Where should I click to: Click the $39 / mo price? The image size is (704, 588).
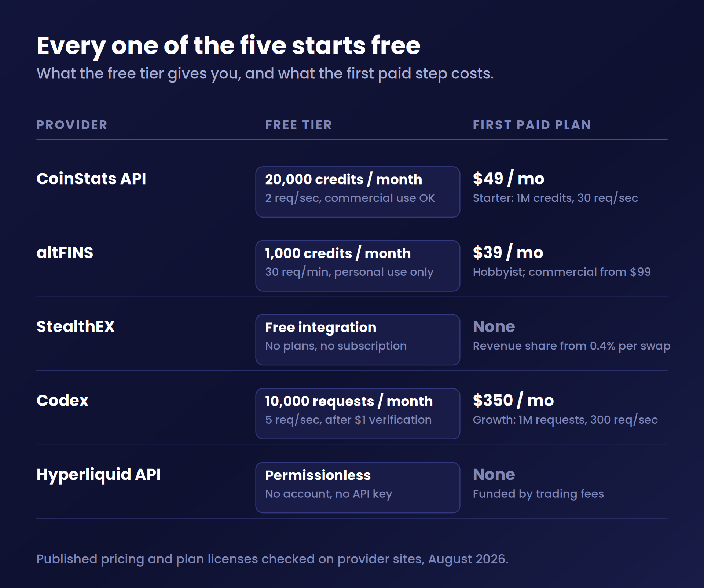coord(508,253)
